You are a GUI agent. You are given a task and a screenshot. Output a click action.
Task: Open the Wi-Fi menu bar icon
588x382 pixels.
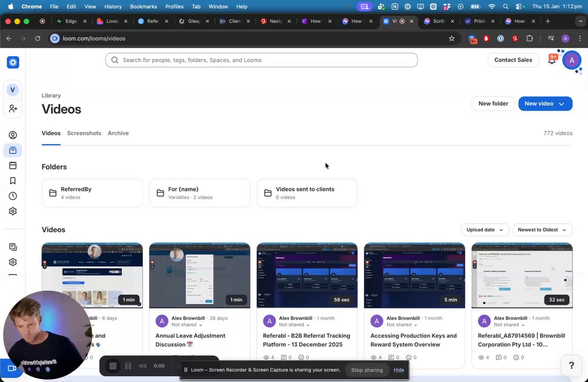coord(492,6)
